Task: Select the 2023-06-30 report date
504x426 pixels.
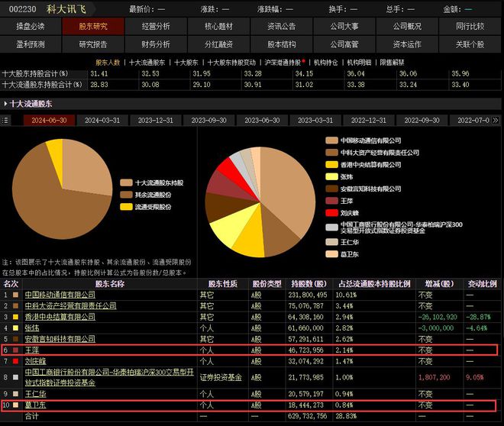Action: pyautogui.click(x=262, y=121)
